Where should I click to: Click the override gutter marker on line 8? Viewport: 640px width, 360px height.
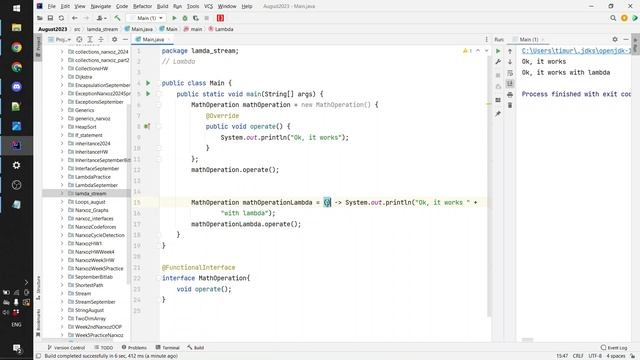[147, 127]
